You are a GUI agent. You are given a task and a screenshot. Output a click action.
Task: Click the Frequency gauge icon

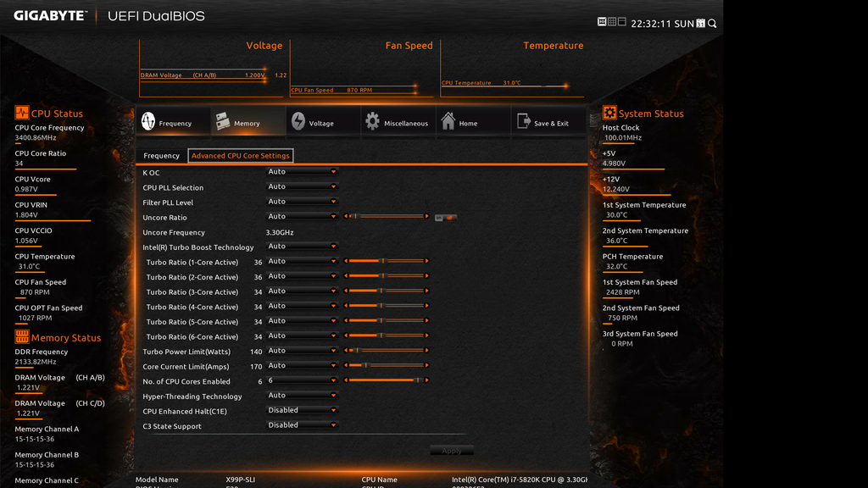coord(147,121)
